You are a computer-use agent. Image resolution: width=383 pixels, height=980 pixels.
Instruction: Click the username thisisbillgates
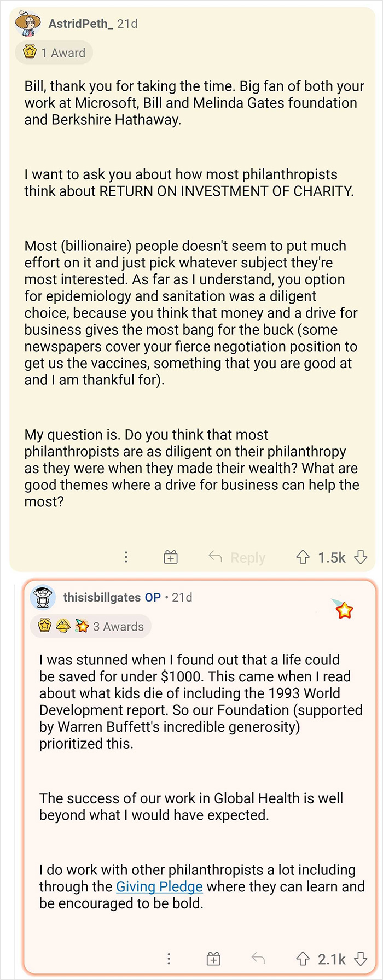(x=103, y=597)
